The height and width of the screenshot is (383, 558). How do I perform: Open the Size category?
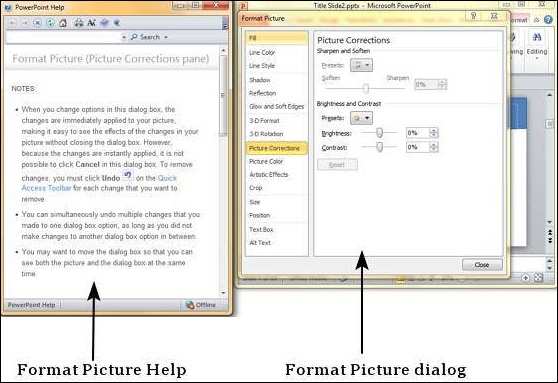(x=276, y=202)
